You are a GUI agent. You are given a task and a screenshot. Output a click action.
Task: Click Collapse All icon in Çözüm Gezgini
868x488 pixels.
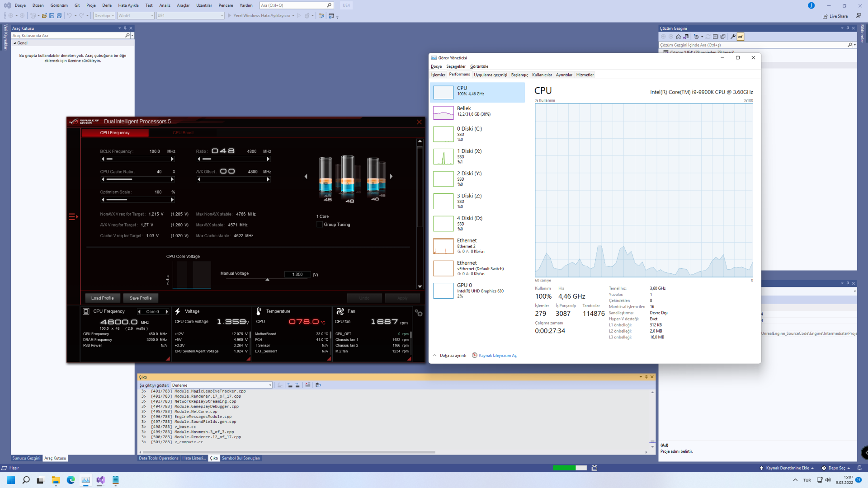point(715,37)
